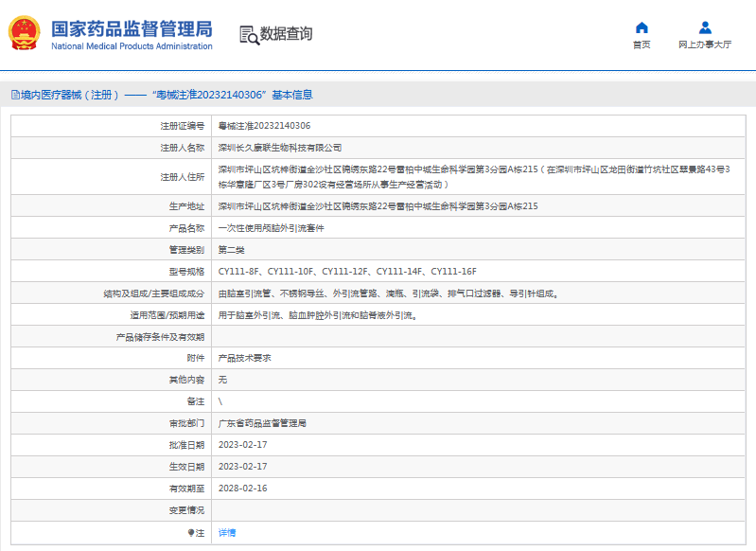Click the home house icon
Viewport: 756px width, 551px height.
[642, 28]
